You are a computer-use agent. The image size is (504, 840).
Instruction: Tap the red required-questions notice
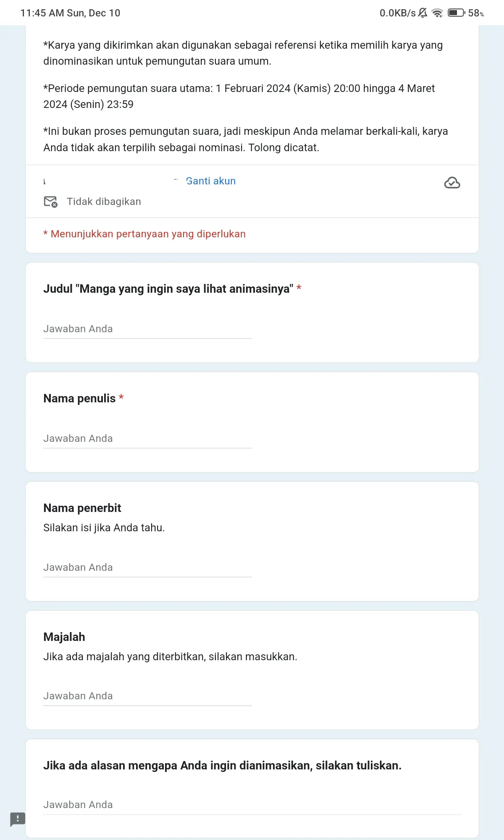144,234
